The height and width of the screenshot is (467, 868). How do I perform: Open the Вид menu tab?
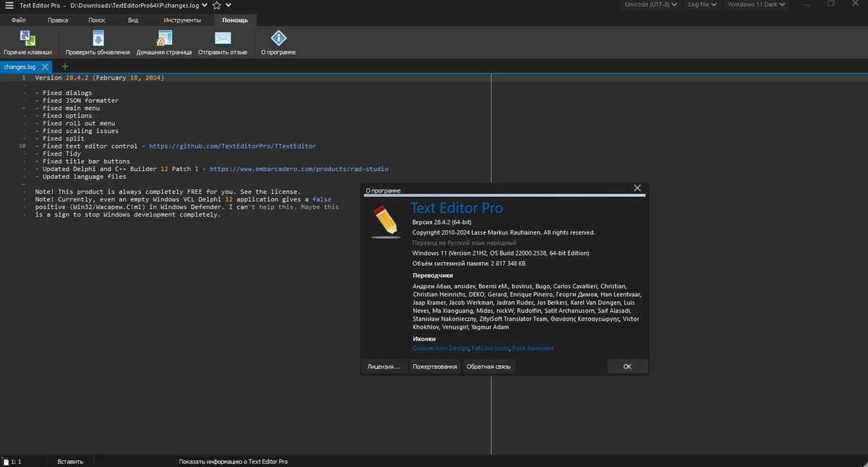[132, 20]
